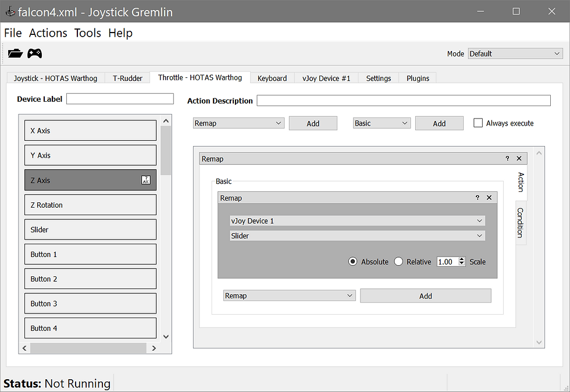Click the action panel scroll down arrow

coord(539,342)
